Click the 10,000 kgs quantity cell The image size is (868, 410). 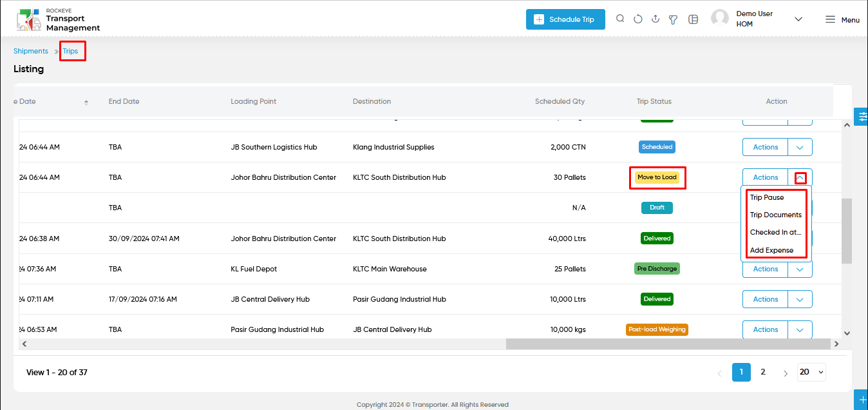(x=568, y=329)
